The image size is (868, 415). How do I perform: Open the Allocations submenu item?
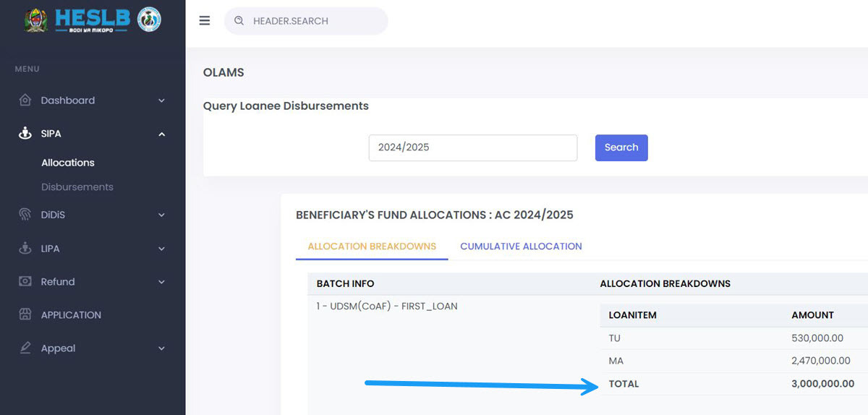click(x=68, y=163)
